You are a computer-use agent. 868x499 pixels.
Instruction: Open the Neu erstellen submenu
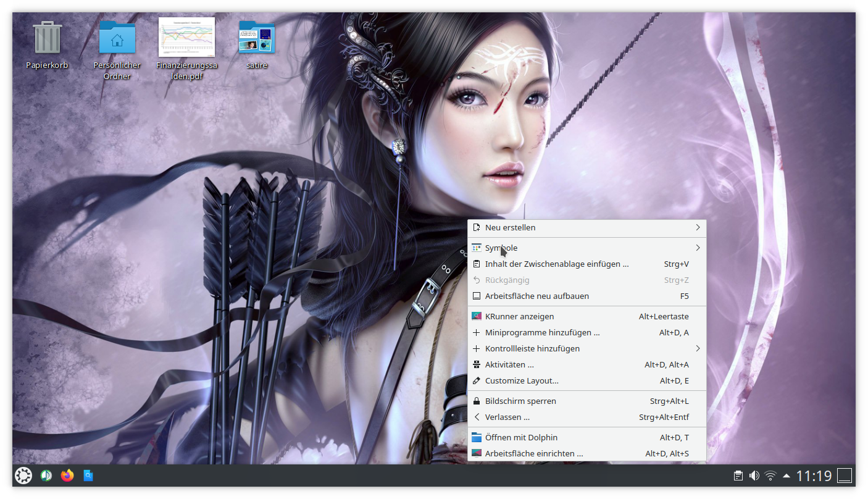586,227
